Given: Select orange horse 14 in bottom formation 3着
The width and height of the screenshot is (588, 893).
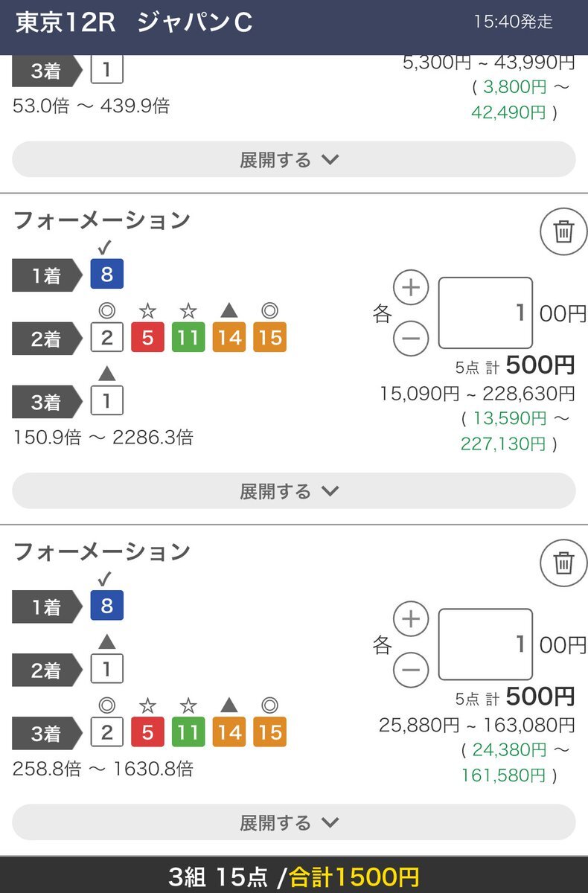Looking at the screenshot, I should click(x=229, y=733).
